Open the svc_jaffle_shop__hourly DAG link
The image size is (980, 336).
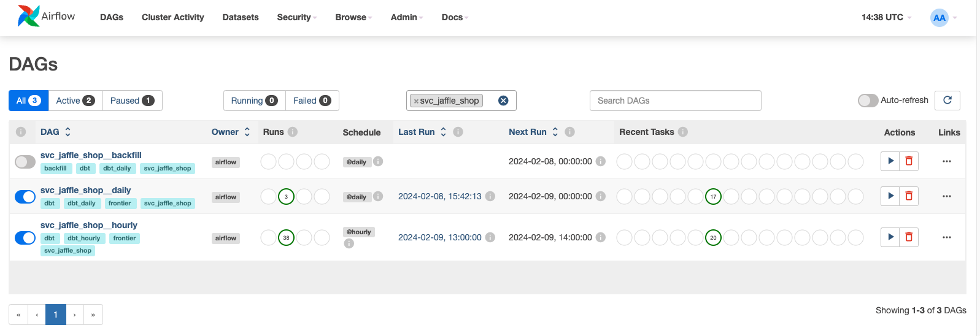click(x=89, y=225)
